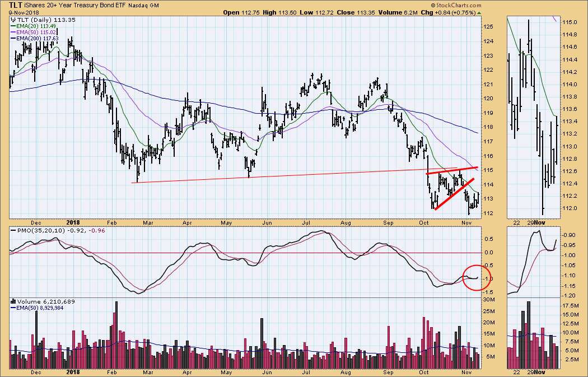Click the Close 113.35 value
Screen dimensions: 588x377
[x=356, y=12]
